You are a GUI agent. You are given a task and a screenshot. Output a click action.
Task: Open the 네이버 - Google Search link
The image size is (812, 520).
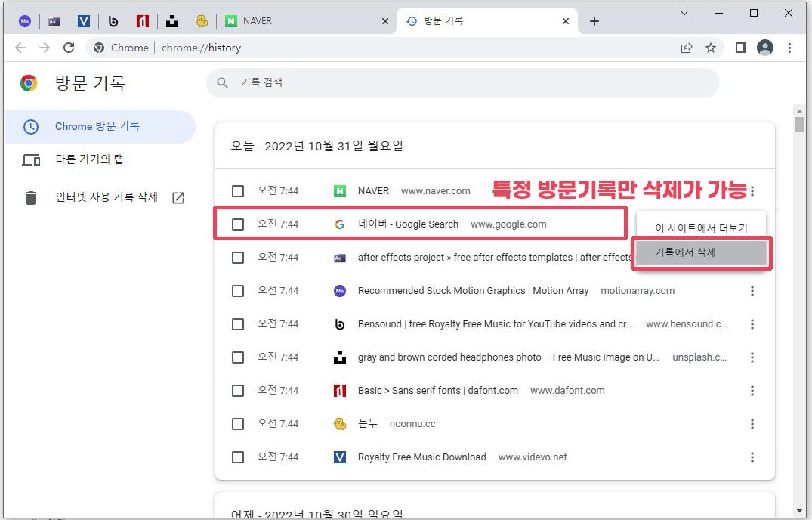[x=408, y=224]
